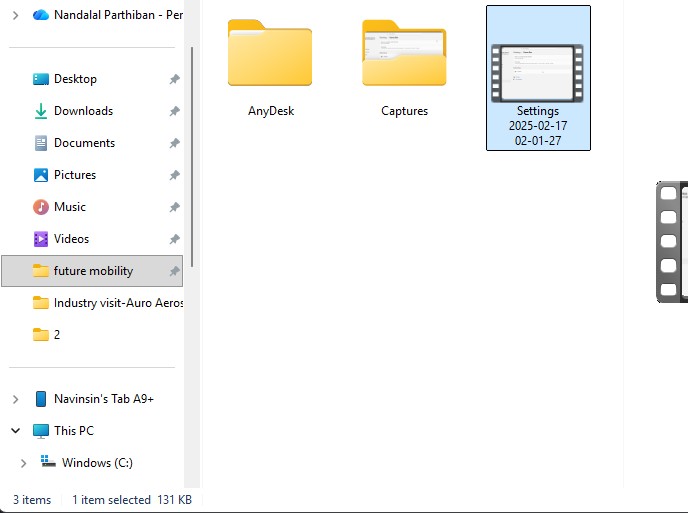The height and width of the screenshot is (513, 688).
Task: Unpin Videos using its pin icon
Action: click(175, 239)
